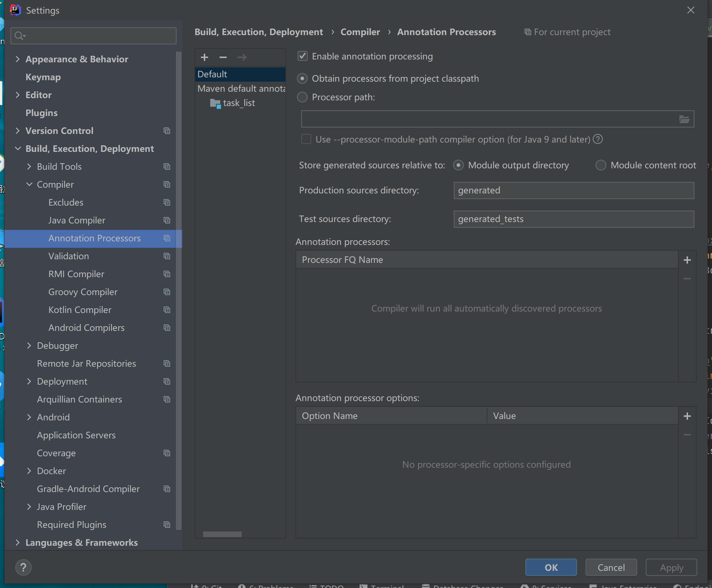Open Java Compiler settings
The height and width of the screenshot is (588, 712).
pos(77,220)
